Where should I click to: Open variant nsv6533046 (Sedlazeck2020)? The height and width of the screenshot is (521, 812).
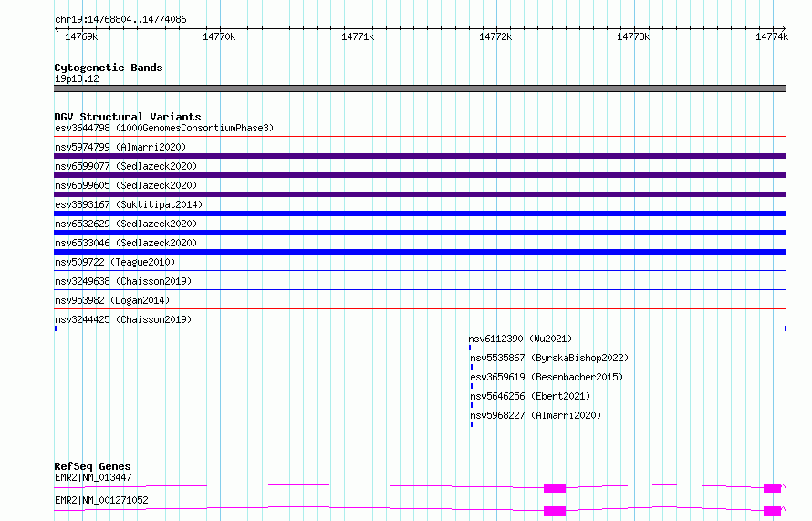[126, 243]
